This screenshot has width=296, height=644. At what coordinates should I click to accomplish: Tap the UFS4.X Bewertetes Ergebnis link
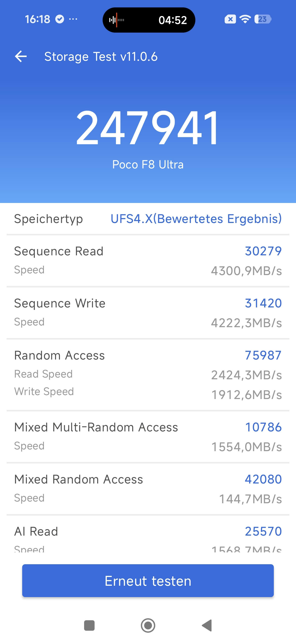click(x=196, y=219)
